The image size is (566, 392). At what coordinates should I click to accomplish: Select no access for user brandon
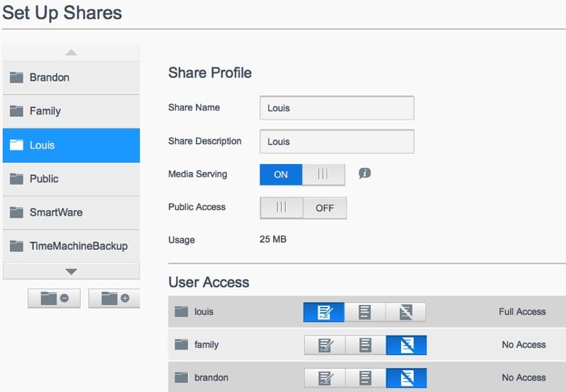pyautogui.click(x=406, y=378)
